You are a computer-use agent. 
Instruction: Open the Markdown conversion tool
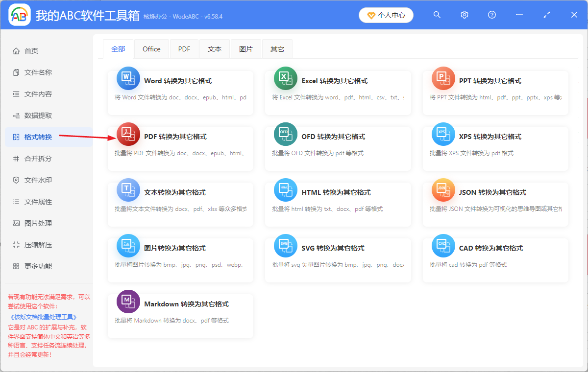[x=128, y=302]
